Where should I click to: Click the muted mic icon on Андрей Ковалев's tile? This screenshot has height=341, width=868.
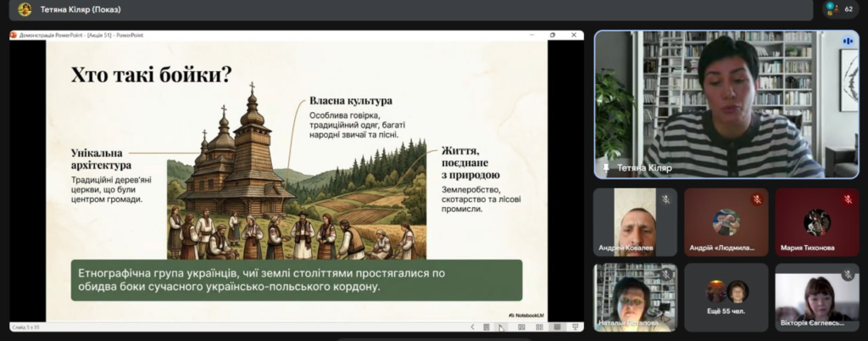(x=666, y=199)
